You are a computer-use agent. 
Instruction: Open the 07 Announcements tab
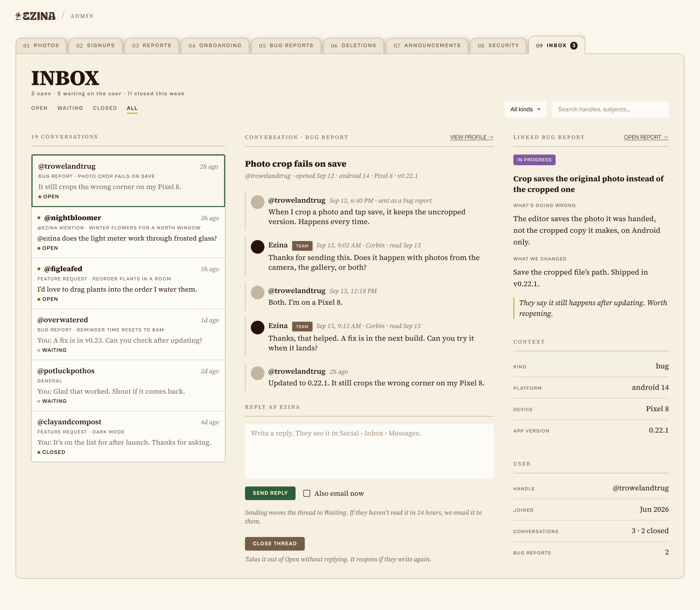pos(427,45)
